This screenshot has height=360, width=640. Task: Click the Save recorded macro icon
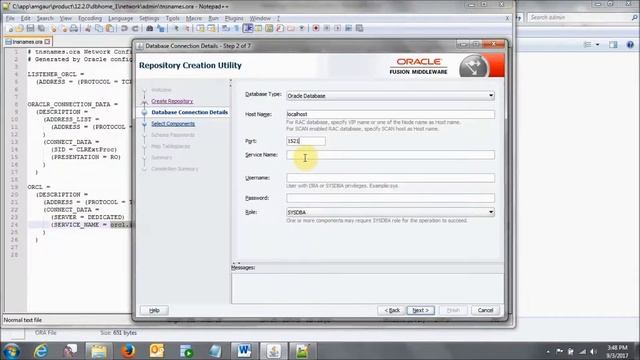(359, 28)
